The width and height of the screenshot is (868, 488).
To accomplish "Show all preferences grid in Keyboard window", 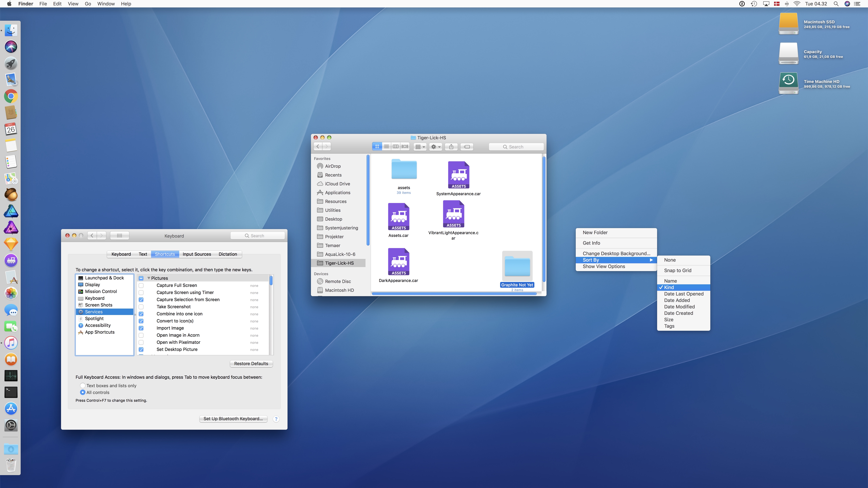I will pos(119,235).
